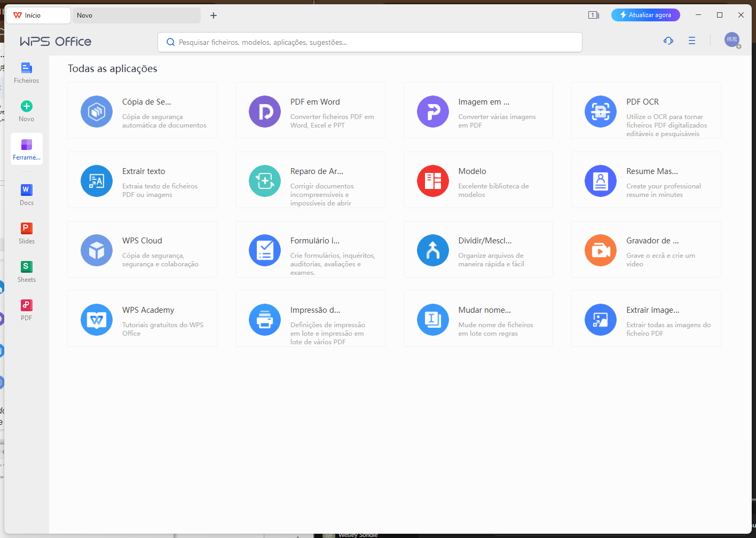Click 'Organize arquivos de maneira rápida' description
Viewport: 756px width, 538px height.
(491, 259)
